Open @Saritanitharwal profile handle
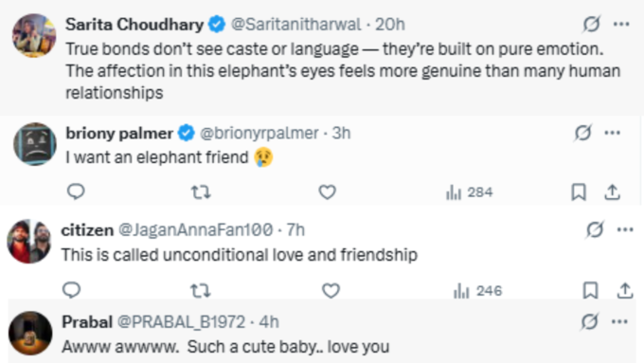This screenshot has width=644, height=363. [x=296, y=25]
